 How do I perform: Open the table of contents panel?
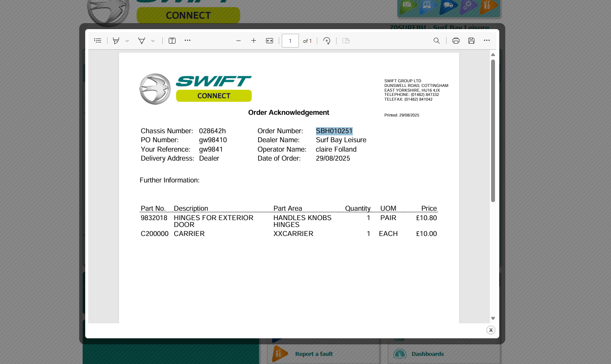(98, 41)
